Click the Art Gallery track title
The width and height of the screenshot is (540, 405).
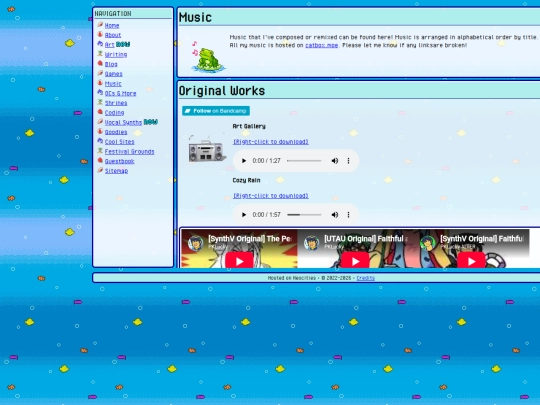tap(249, 126)
